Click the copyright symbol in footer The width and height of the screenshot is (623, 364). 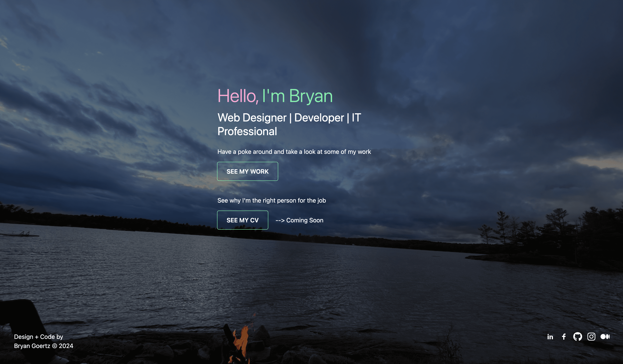[x=55, y=346]
